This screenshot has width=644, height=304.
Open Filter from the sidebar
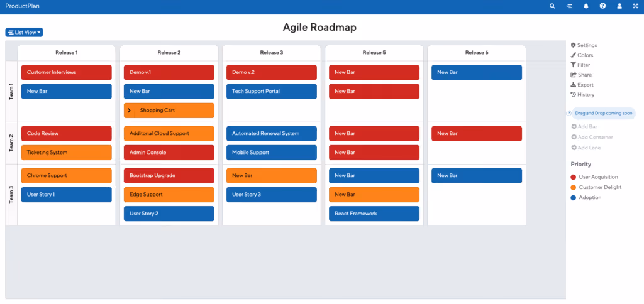pos(580,65)
